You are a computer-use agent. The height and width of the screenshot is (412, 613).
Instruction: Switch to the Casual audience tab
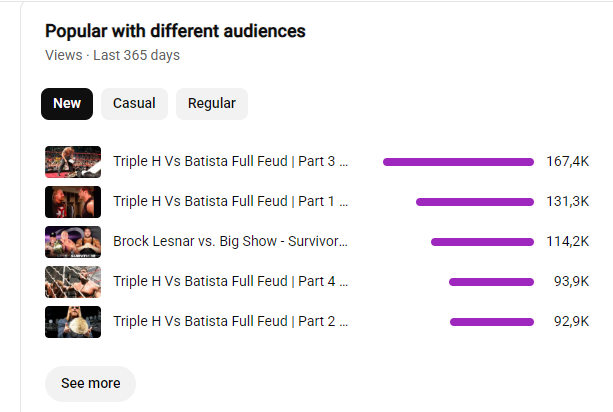134,104
